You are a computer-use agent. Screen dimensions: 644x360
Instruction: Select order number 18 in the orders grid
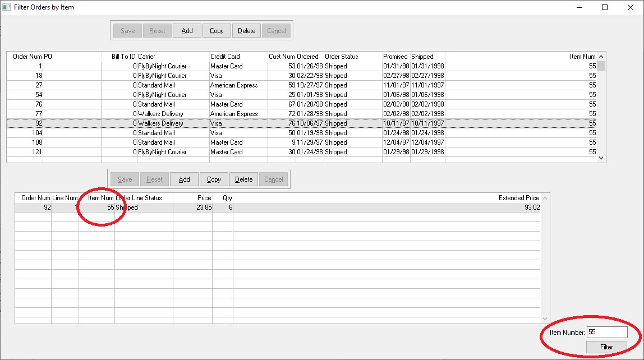tap(39, 76)
